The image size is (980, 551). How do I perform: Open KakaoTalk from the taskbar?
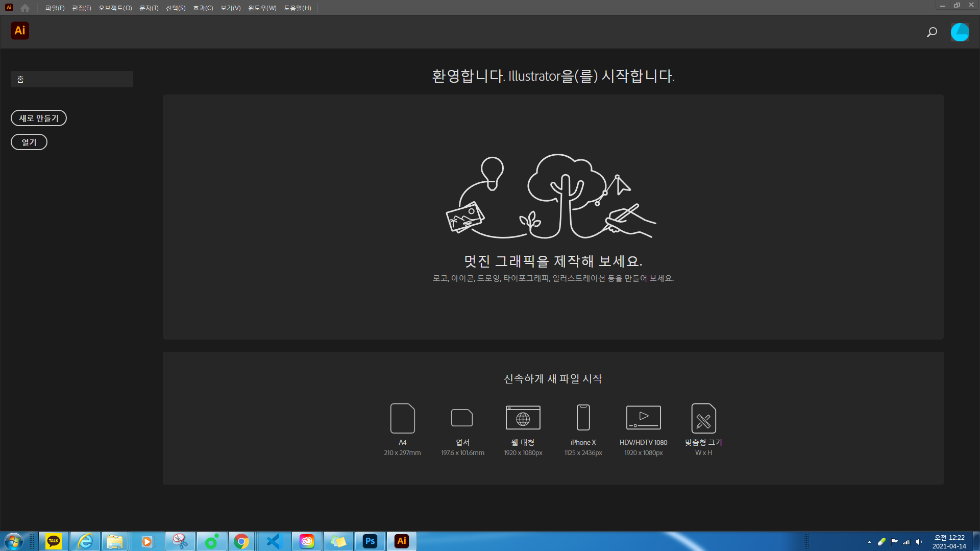[x=54, y=541]
